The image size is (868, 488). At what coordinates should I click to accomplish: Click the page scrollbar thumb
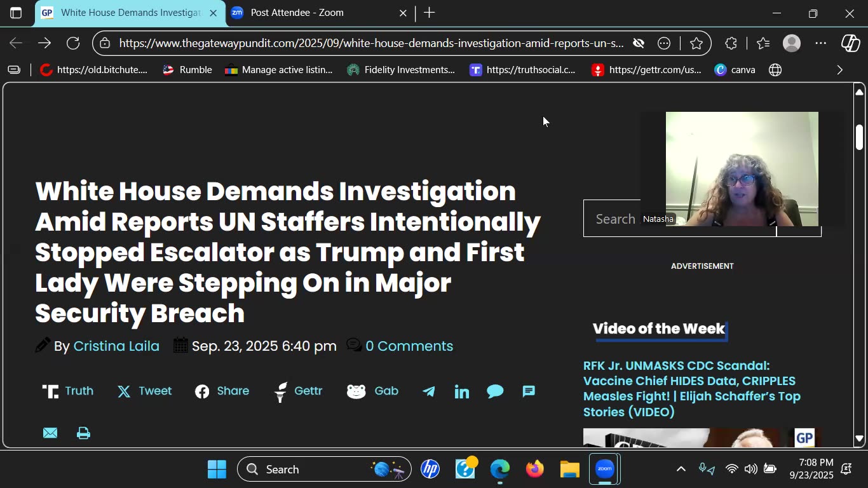tap(859, 137)
